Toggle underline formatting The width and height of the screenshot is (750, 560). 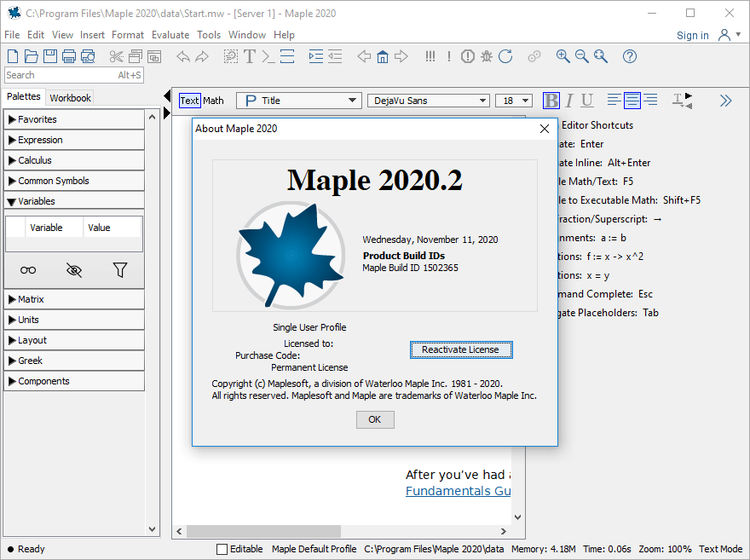587,101
